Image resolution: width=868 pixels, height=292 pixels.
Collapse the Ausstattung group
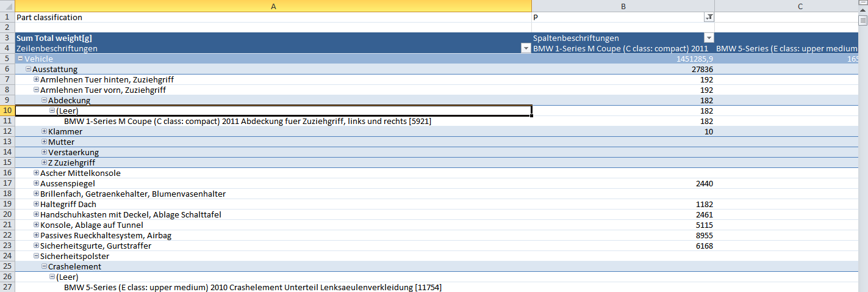point(28,70)
